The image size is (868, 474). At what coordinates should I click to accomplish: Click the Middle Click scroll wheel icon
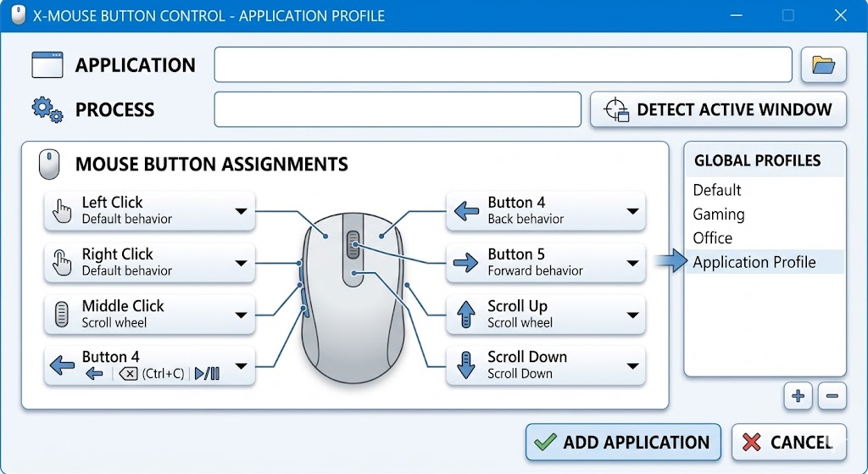(62, 315)
